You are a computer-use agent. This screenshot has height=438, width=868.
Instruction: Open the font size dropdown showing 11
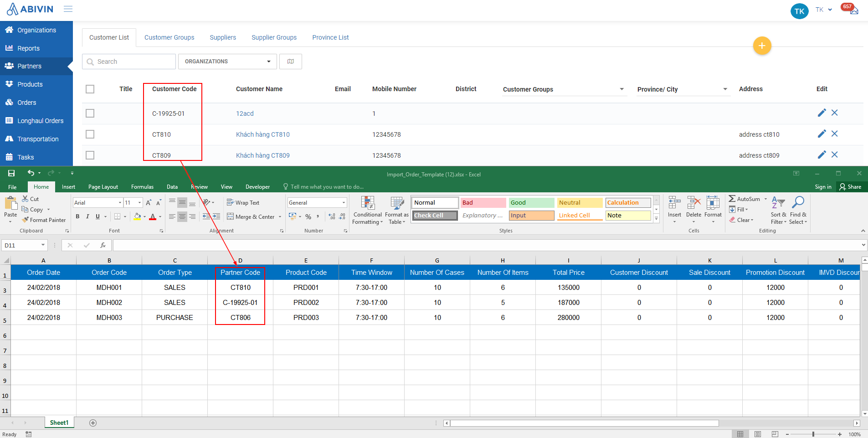(139, 203)
